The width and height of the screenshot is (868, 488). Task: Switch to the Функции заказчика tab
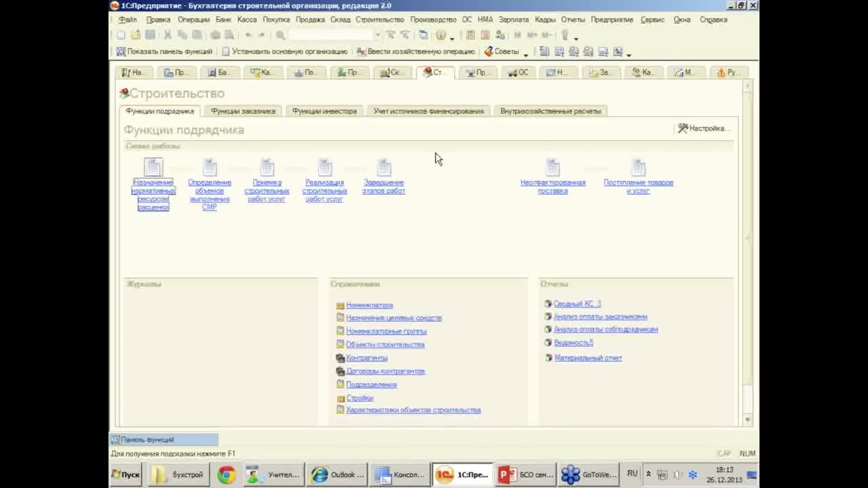[243, 111]
